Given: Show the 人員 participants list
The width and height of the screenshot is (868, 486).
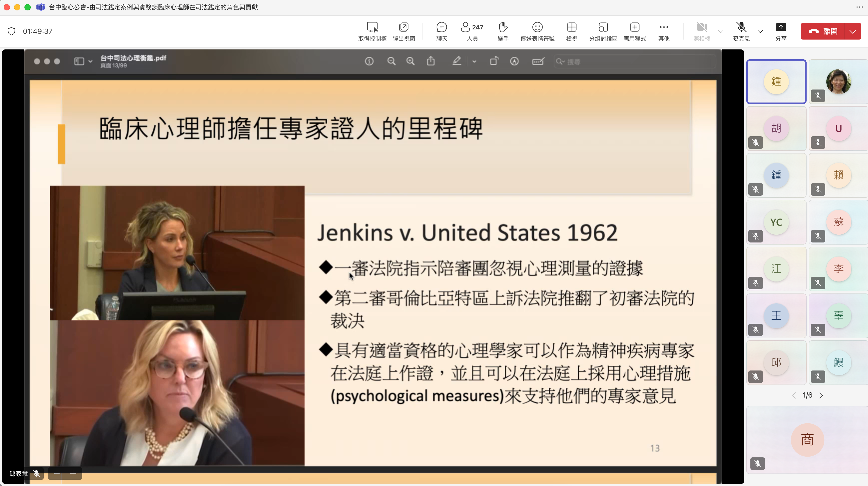Looking at the screenshot, I should (x=472, y=31).
